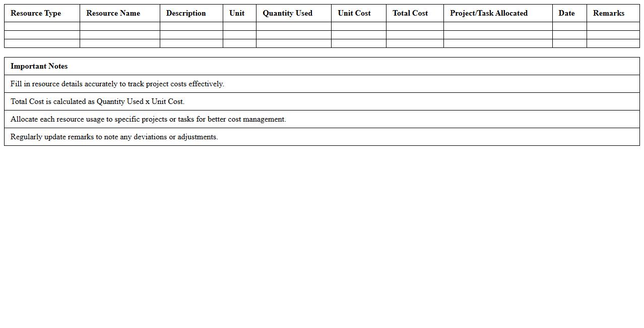Select the note about allocating resource usage
This screenshot has width=644, height=328.
148,119
